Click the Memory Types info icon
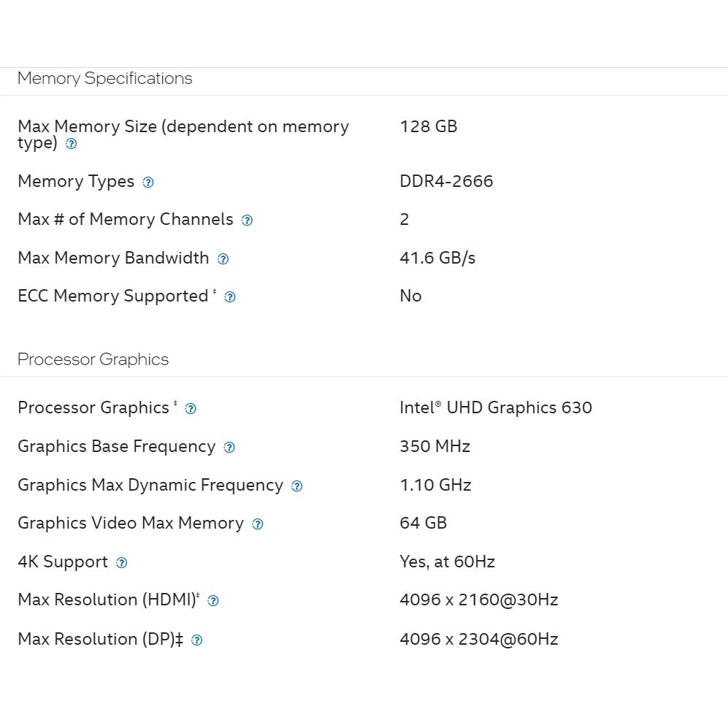 pyautogui.click(x=148, y=183)
